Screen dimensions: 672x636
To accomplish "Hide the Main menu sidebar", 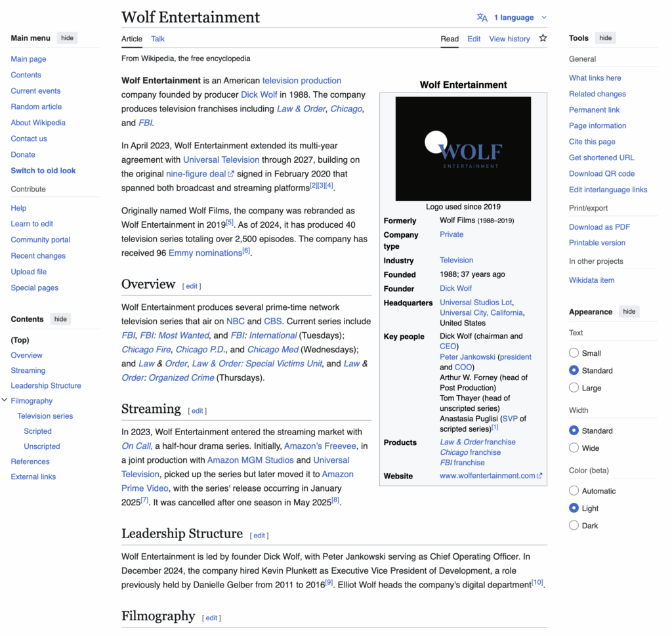I will point(68,38).
